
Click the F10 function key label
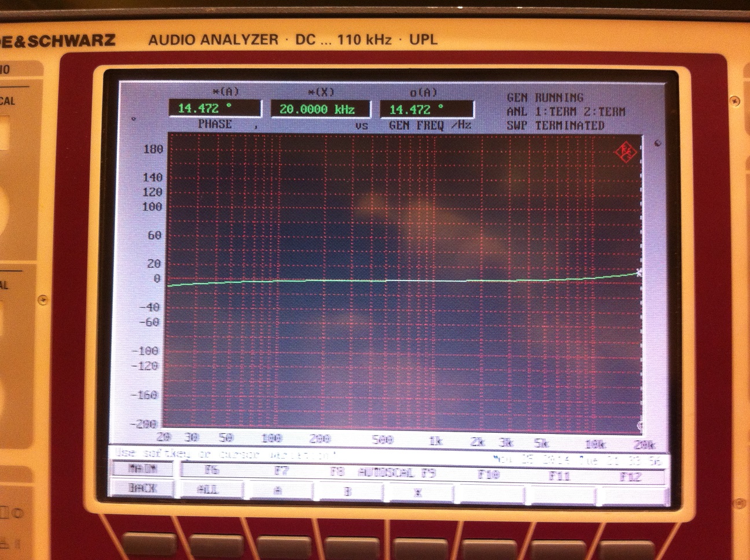(488, 474)
